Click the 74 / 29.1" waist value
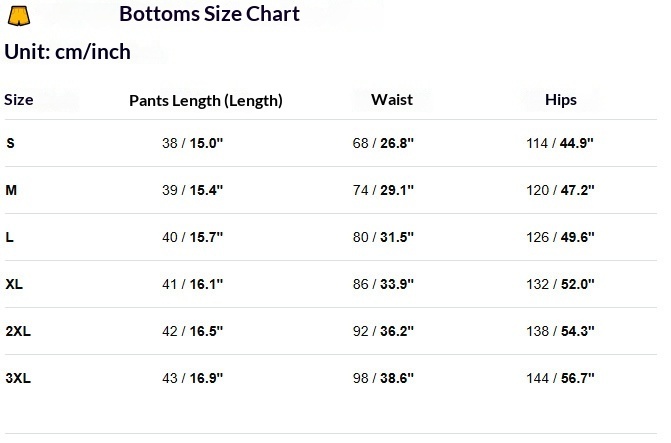 (383, 190)
